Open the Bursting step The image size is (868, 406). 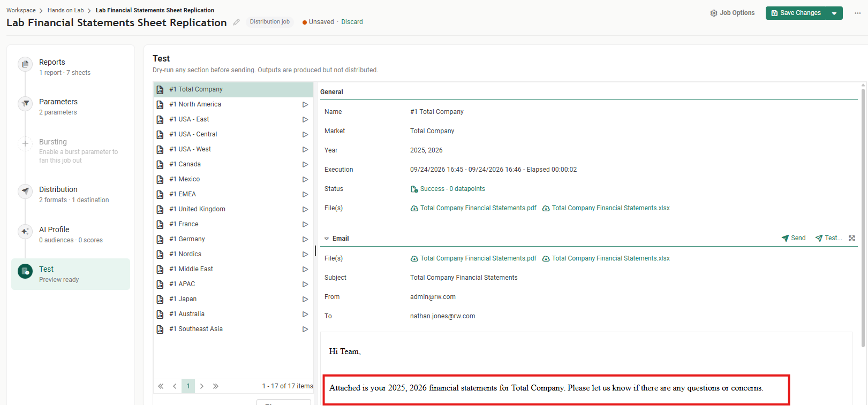(x=71, y=150)
